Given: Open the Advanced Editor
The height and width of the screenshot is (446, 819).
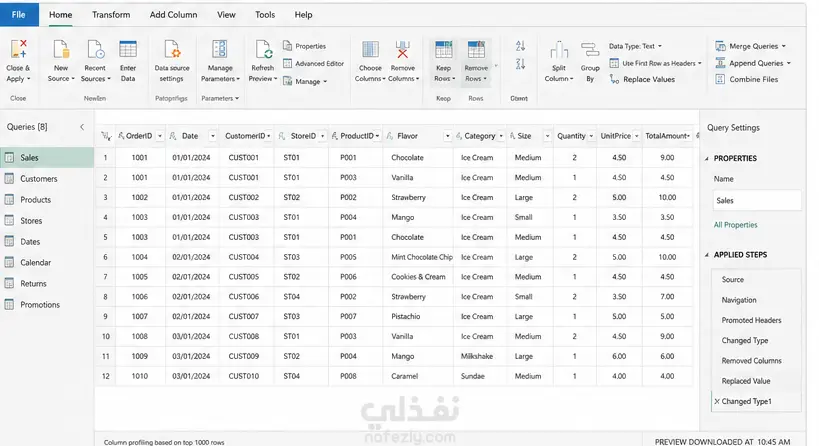Looking at the screenshot, I should (313, 63).
